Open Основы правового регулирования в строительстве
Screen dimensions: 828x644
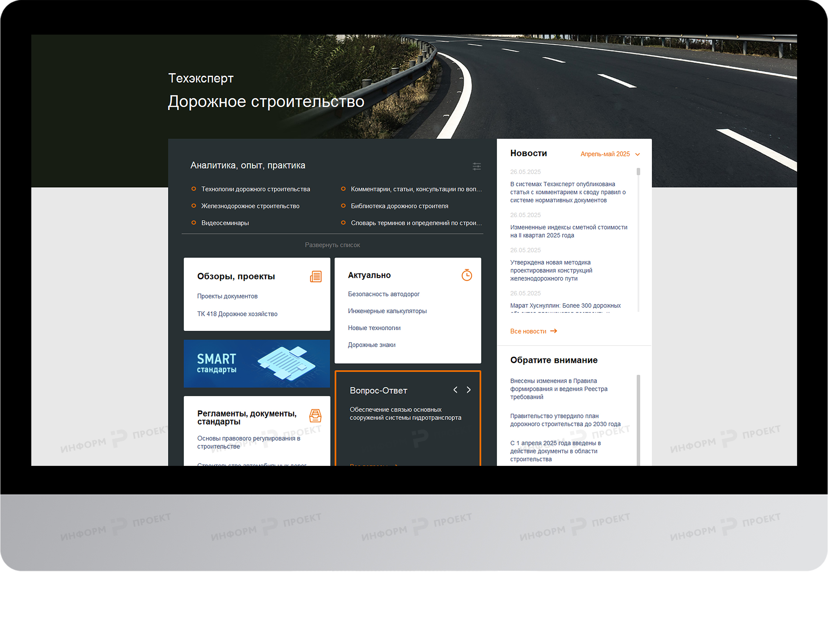[249, 442]
